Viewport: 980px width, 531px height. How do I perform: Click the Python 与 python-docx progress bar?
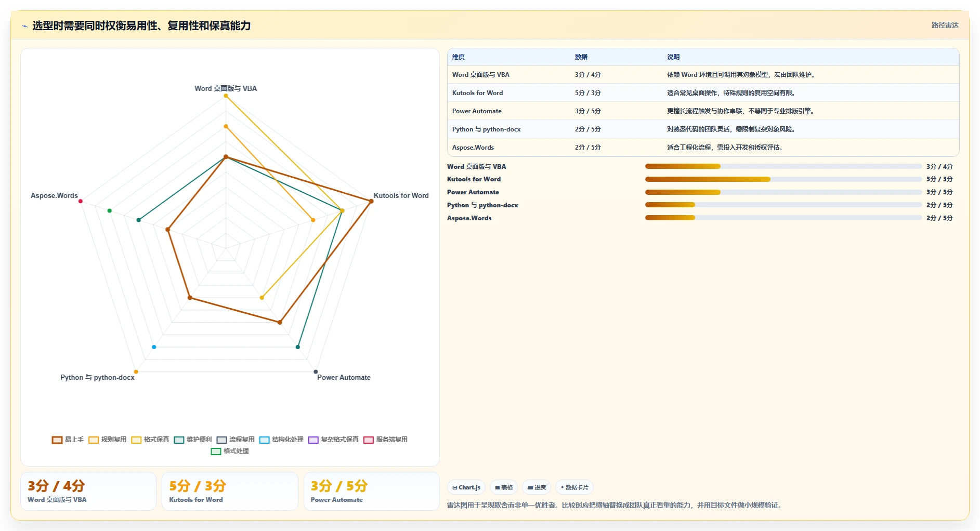(783, 205)
